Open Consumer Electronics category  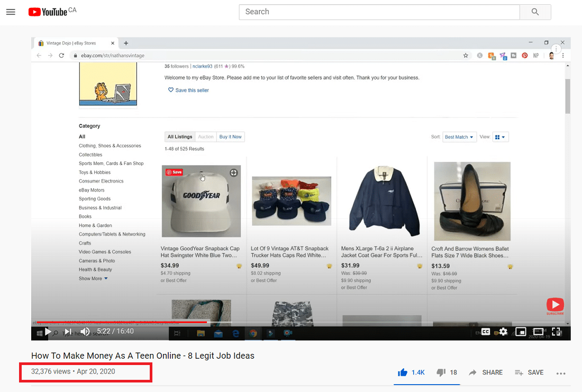101,181
